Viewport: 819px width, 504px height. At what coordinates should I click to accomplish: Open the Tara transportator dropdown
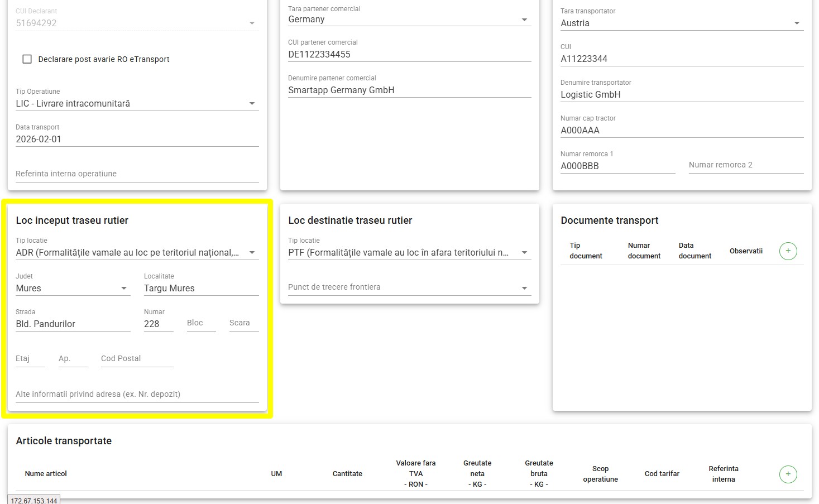point(682,23)
